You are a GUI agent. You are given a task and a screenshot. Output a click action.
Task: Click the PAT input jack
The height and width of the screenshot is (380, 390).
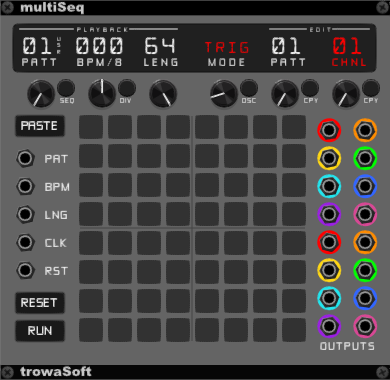coord(25,158)
